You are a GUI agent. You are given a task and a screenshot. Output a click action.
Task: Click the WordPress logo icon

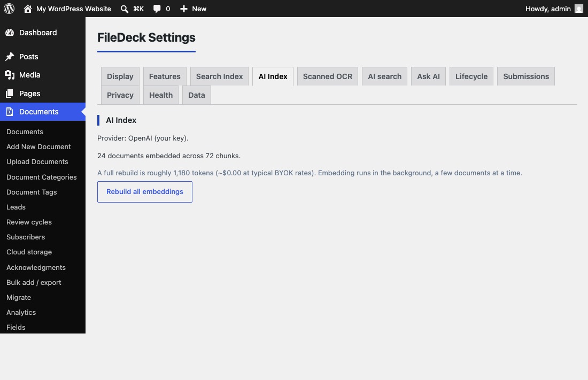click(x=9, y=9)
